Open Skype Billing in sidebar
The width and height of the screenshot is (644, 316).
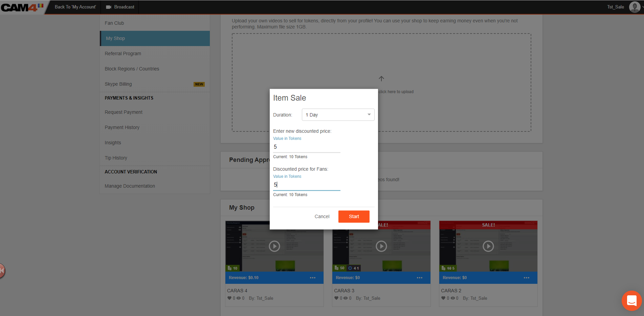pos(118,84)
